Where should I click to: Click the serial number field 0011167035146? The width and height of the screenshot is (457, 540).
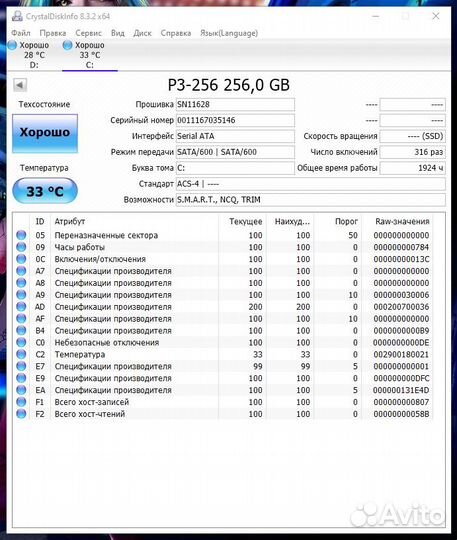235,120
